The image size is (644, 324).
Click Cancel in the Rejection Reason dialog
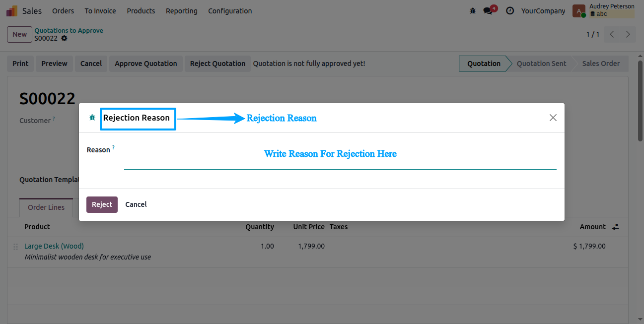136,204
